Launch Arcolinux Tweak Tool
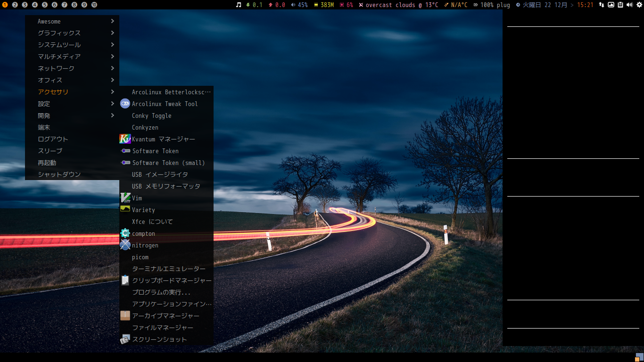644x362 pixels. click(x=166, y=104)
